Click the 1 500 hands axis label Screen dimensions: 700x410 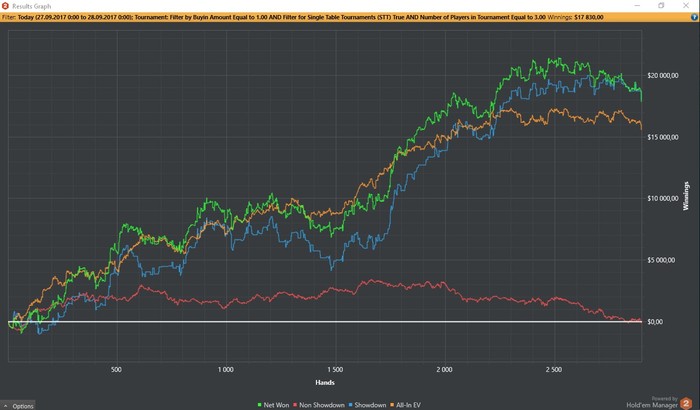[x=335, y=369]
